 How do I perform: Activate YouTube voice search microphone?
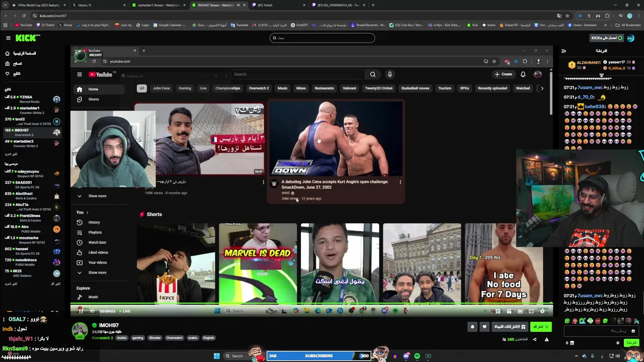pos(389,74)
